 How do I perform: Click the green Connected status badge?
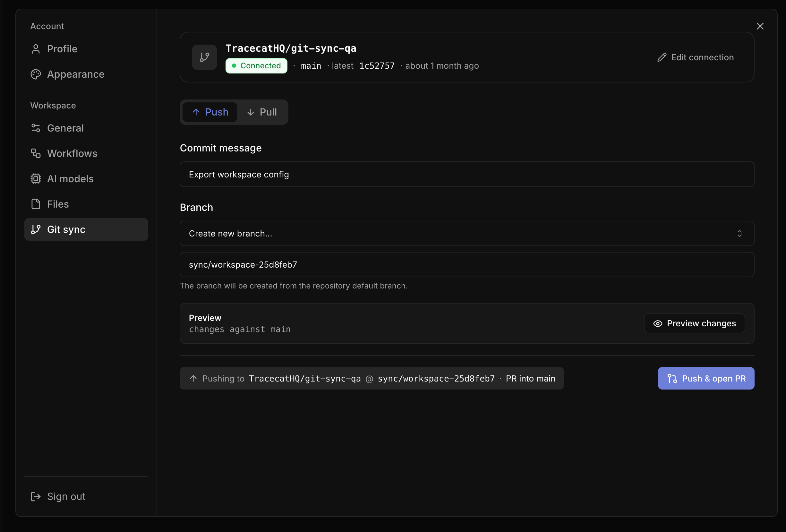[256, 66]
